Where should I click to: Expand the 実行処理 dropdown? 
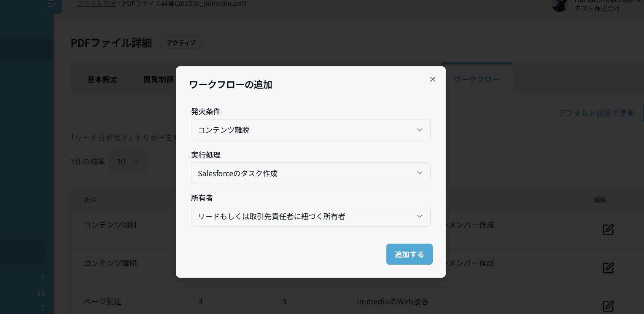310,173
